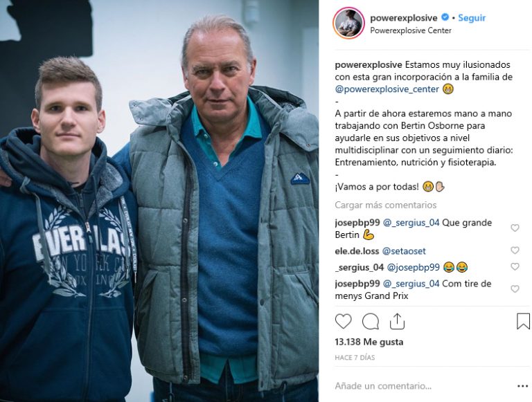
Task: Open the @setaoset mention link
Action: point(404,251)
